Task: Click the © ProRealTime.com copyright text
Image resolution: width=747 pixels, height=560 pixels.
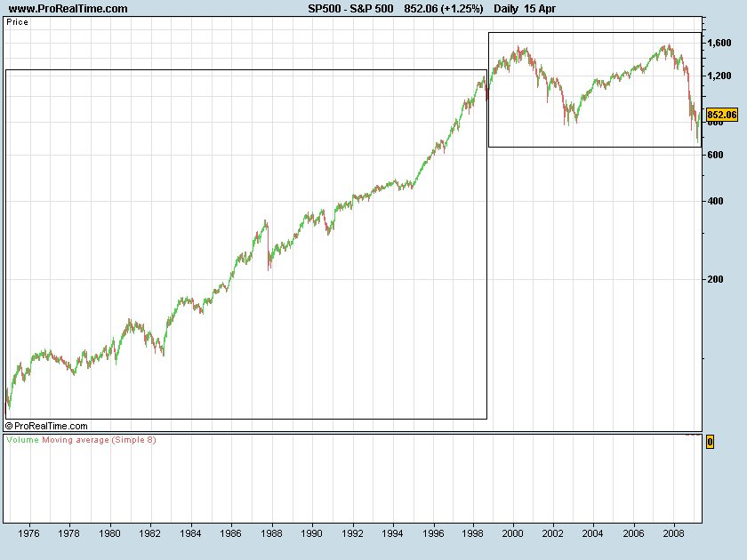Action: tap(46, 426)
